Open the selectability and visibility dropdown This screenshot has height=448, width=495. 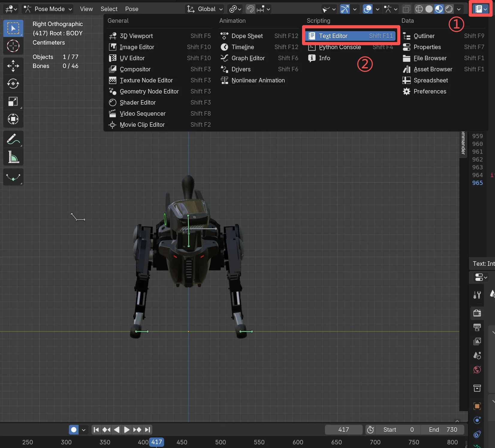pyautogui.click(x=329, y=9)
